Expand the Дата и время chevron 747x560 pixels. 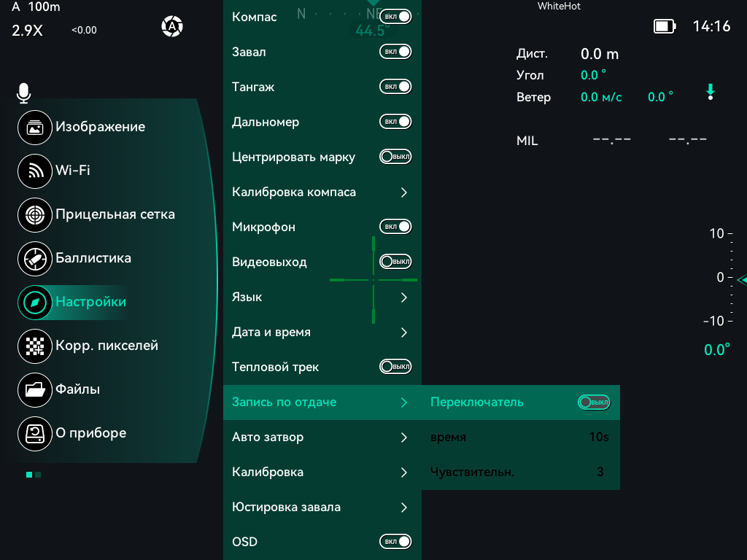click(404, 332)
